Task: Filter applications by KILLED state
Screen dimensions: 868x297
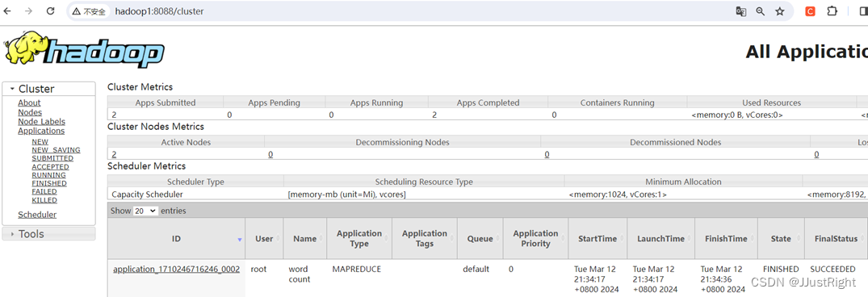Action: pyautogui.click(x=44, y=200)
